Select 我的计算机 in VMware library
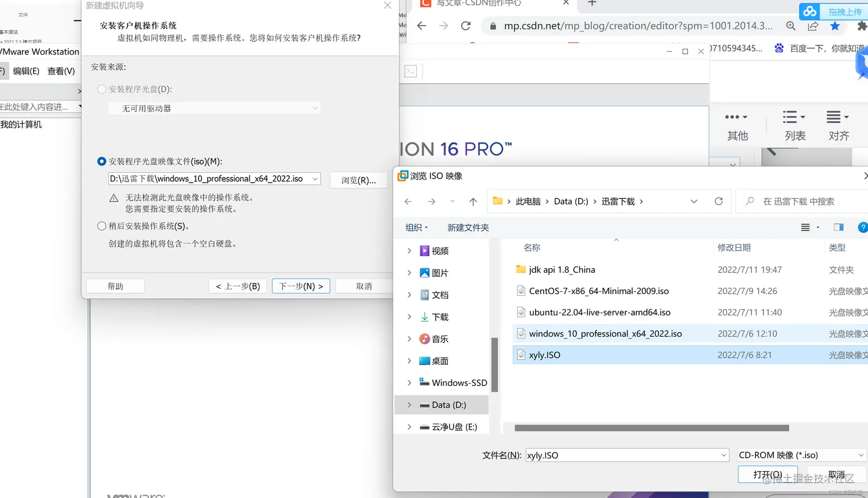Image resolution: width=868 pixels, height=498 pixels. (21, 125)
